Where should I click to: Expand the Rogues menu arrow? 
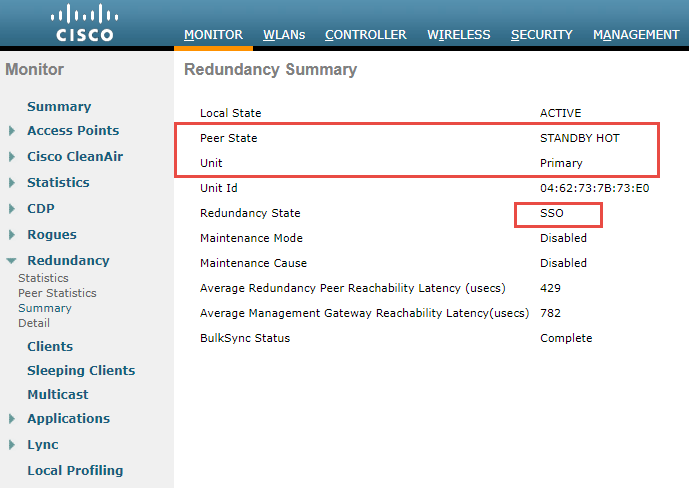(12, 235)
